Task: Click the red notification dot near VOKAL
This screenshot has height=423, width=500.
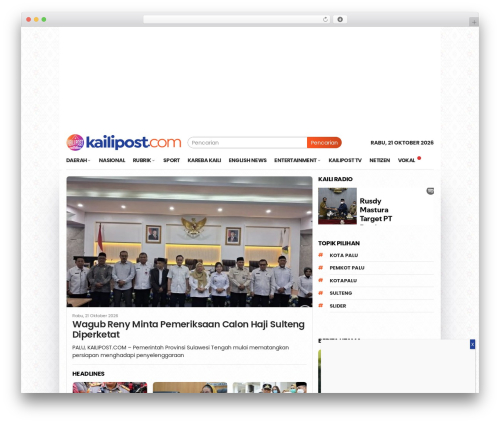Action: click(419, 158)
